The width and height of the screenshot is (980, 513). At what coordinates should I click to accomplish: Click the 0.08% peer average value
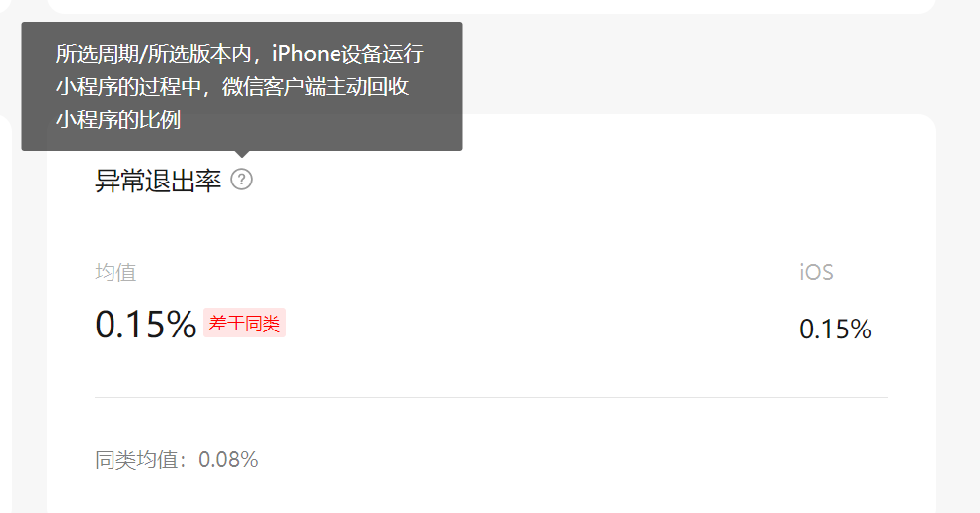click(x=228, y=460)
